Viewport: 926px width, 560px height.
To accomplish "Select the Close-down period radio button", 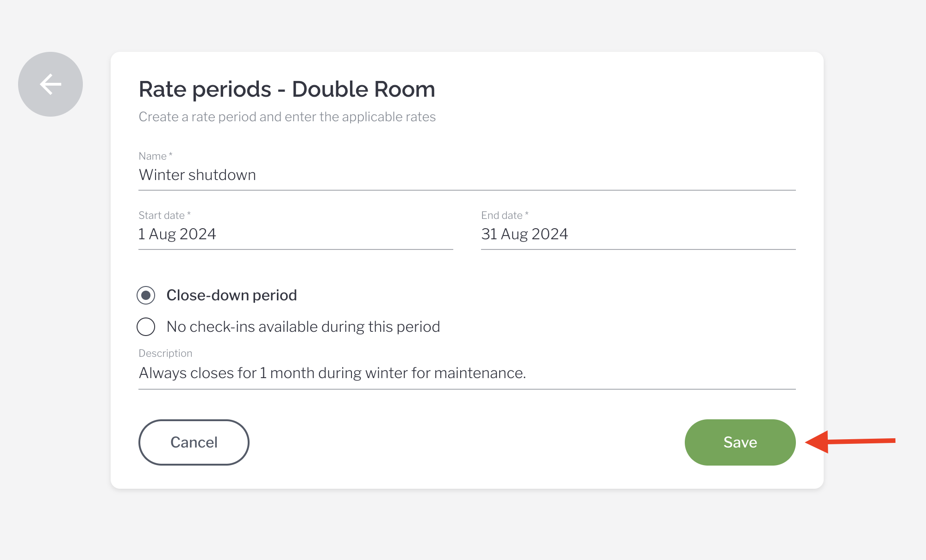I will pyautogui.click(x=146, y=295).
